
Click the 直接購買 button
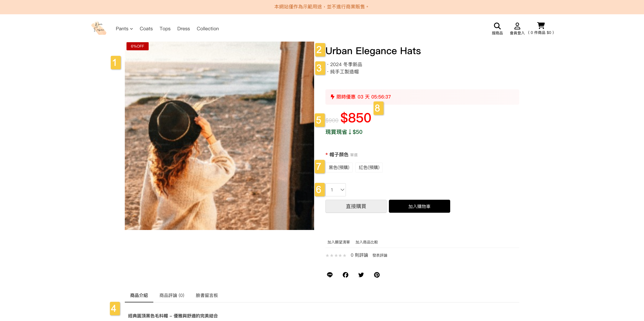coord(356,206)
